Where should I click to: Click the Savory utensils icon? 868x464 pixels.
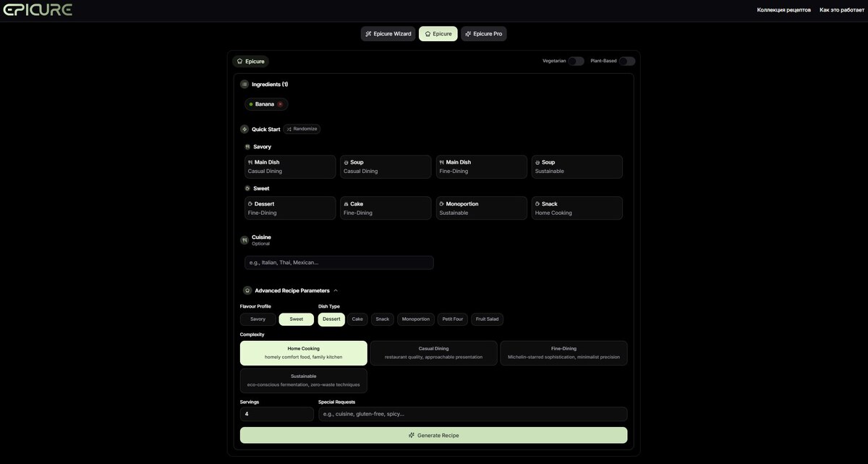[247, 147]
